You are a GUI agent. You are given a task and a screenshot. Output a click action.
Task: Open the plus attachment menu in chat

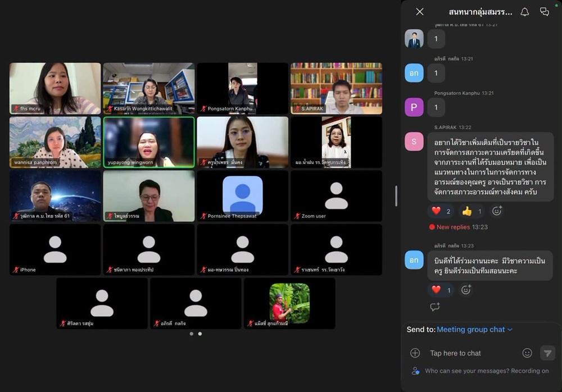(415, 353)
